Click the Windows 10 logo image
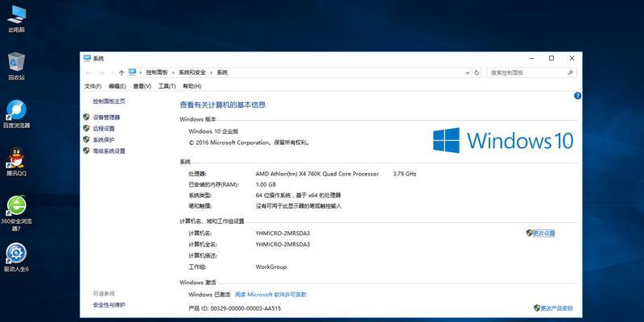The height and width of the screenshot is (322, 644). 502,140
